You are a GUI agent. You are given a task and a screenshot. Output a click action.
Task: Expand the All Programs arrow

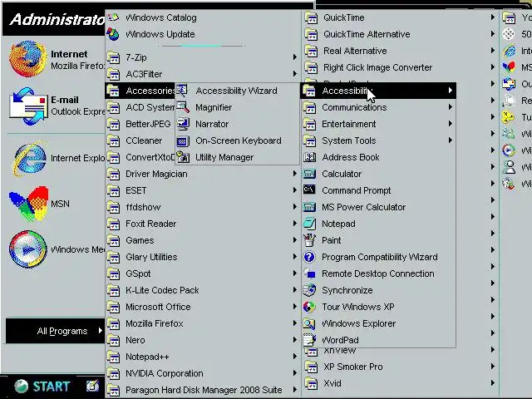(x=100, y=331)
